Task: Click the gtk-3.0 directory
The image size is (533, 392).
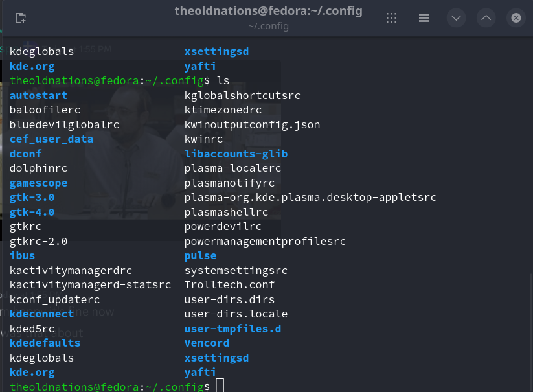Action: click(x=32, y=198)
